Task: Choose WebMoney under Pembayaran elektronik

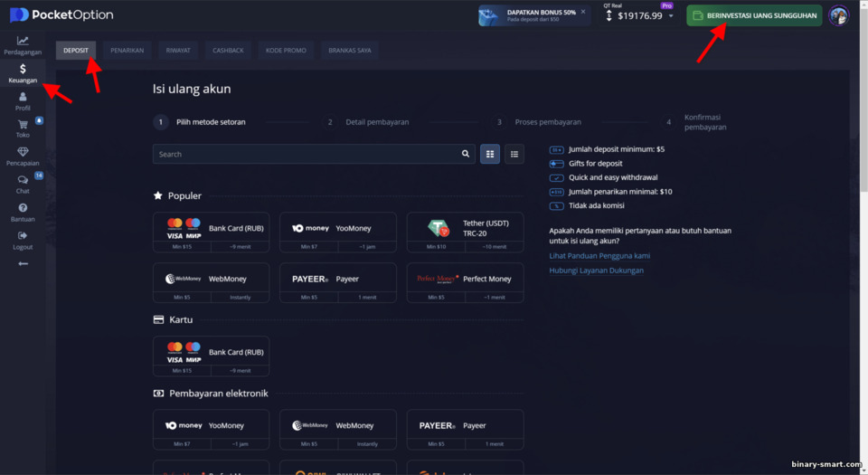Action: (x=337, y=430)
